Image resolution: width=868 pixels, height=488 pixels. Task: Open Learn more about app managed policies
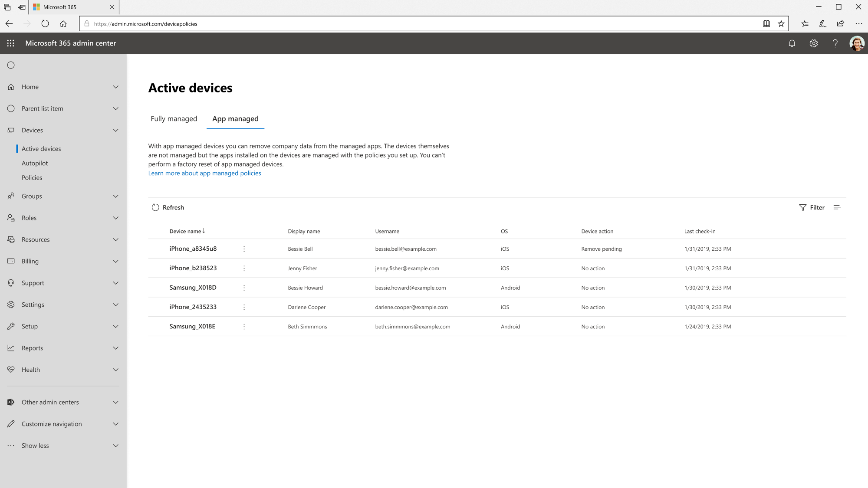click(204, 173)
